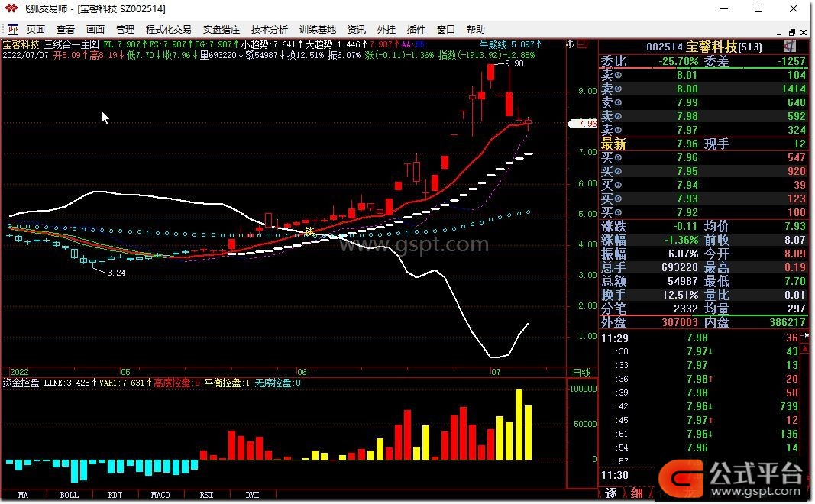
Task: Restore the inner chart window
Action: 791,32
